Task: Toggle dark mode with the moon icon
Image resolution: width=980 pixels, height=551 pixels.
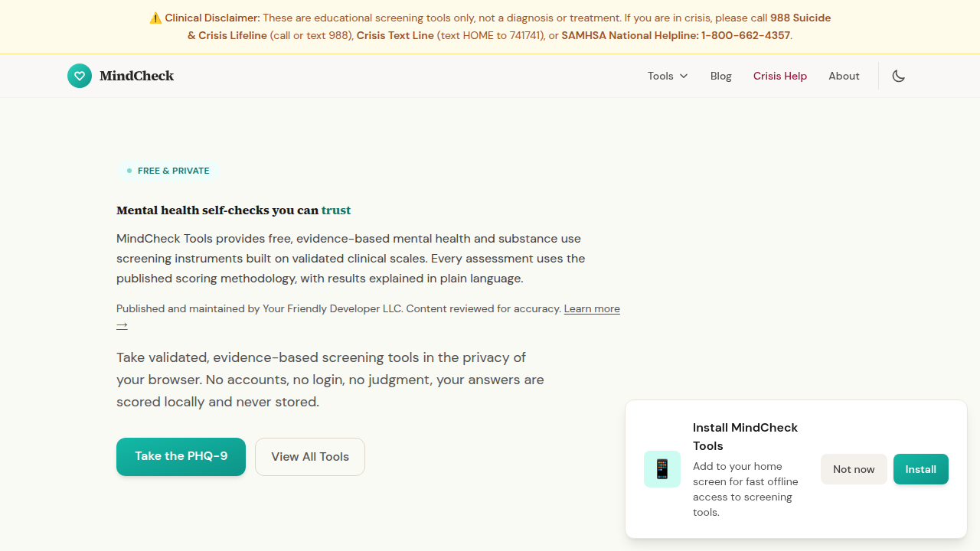Action: click(899, 76)
